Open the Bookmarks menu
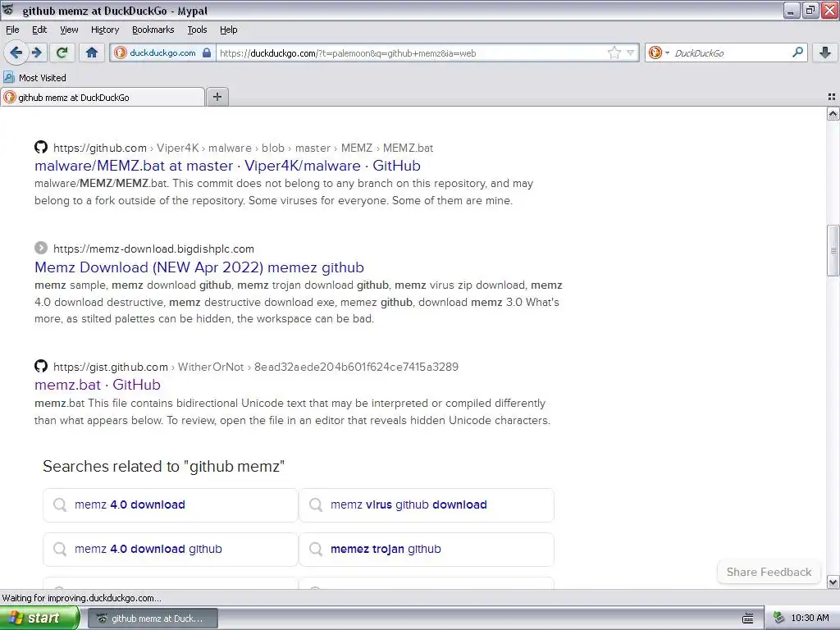Image resolution: width=840 pixels, height=630 pixels. coord(153,30)
